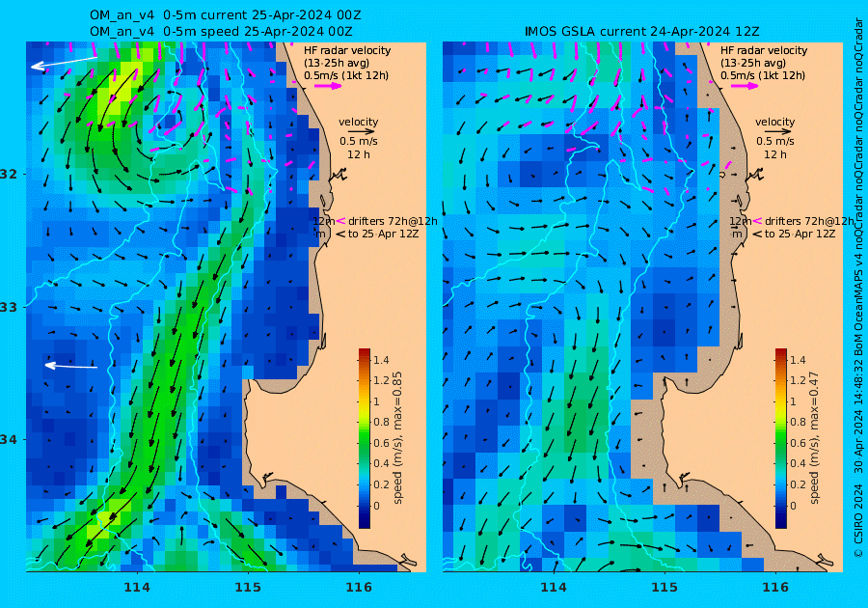Screen dimensions: 868x608
Task: Click the longitude label 116 under right map
Action: 775,588
